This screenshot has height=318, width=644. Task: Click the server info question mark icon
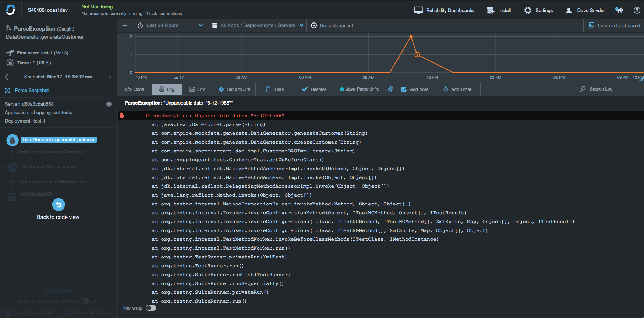pos(109,104)
